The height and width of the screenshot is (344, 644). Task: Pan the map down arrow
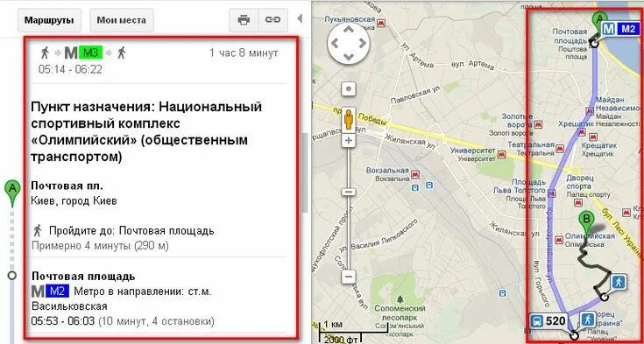[349, 57]
